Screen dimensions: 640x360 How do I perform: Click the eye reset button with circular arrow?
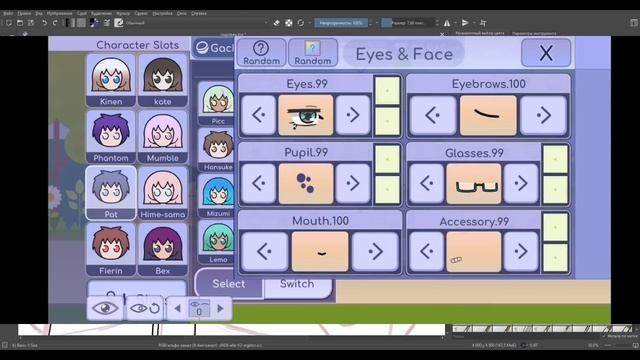coord(144,308)
